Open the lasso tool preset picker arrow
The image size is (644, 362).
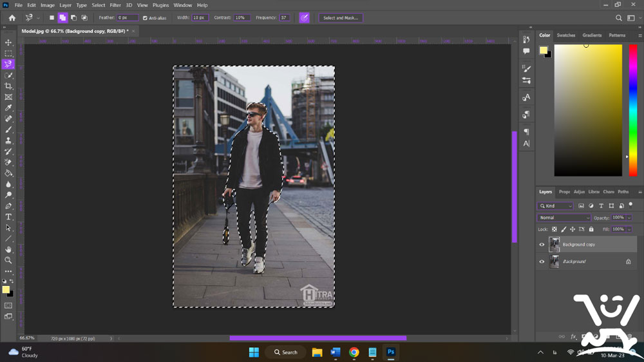pyautogui.click(x=38, y=18)
